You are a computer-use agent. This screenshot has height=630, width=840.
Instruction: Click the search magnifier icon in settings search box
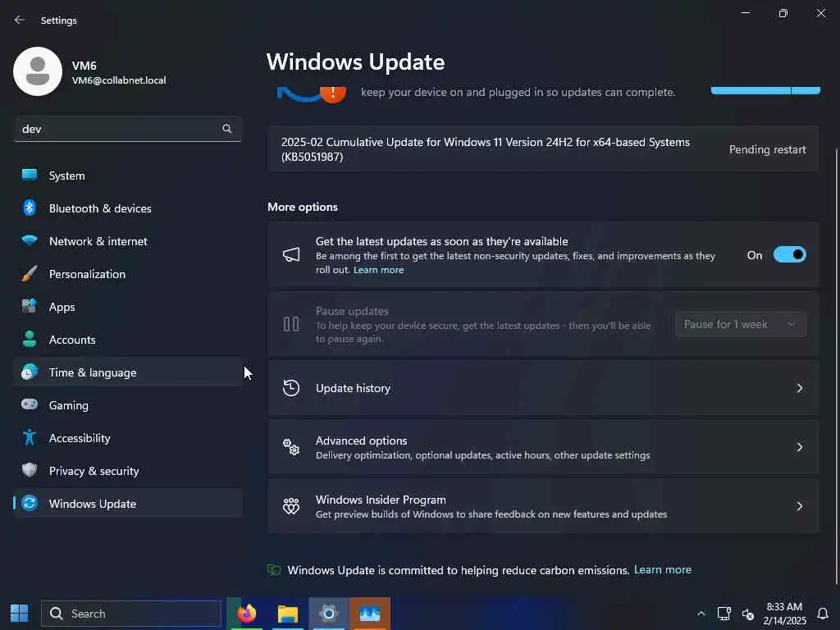click(227, 129)
